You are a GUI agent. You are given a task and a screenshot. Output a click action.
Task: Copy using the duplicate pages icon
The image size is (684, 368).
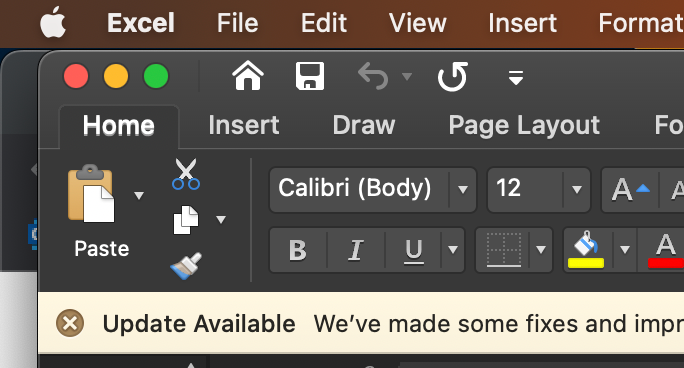pos(186,219)
